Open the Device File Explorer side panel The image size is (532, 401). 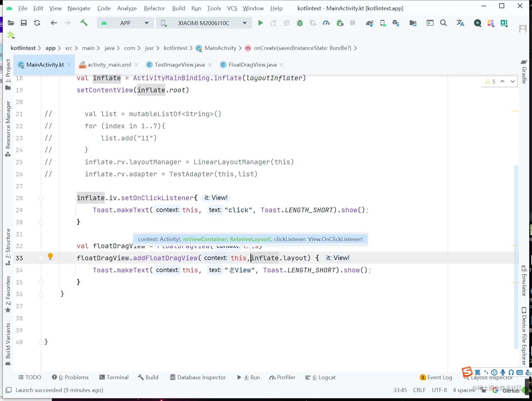point(524,336)
